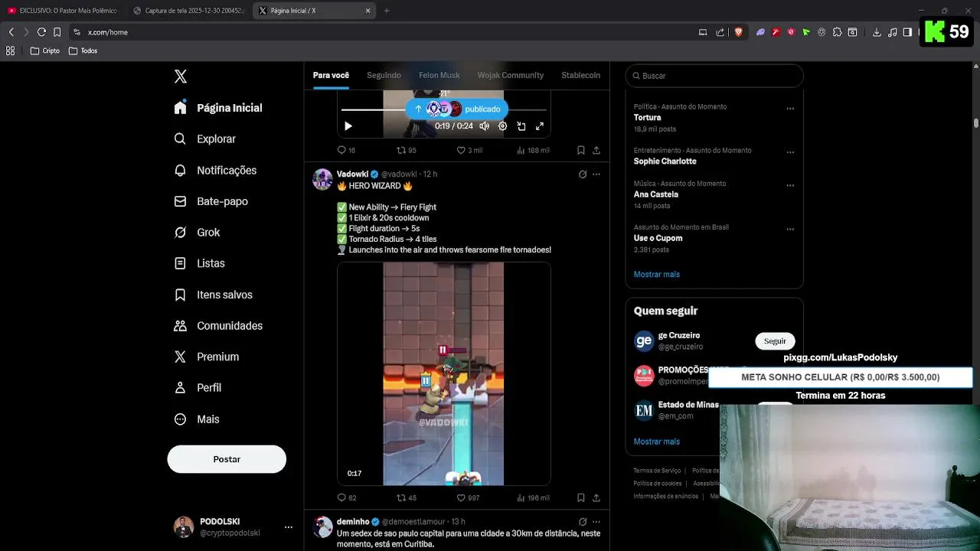Reload the page in browser toolbar
Viewport: 980px width, 551px height.
(x=41, y=32)
